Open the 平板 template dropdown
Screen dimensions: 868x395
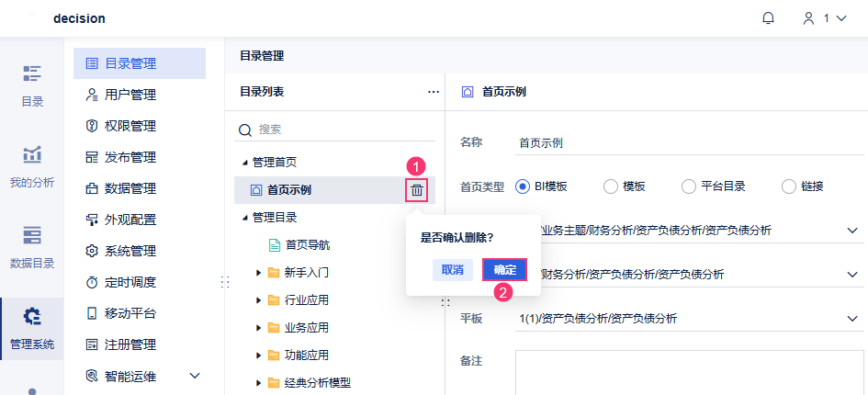852,319
